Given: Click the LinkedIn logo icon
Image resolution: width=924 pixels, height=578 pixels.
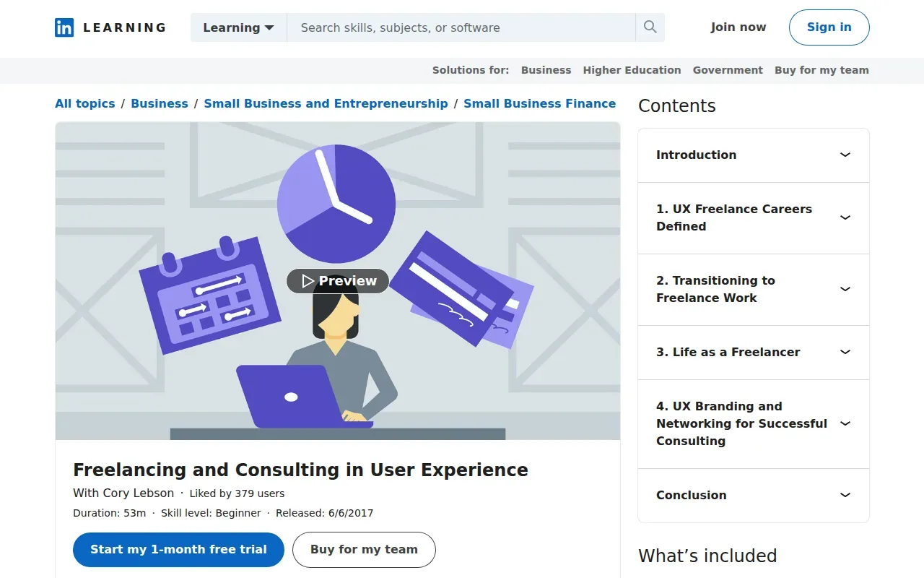Looking at the screenshot, I should [64, 27].
